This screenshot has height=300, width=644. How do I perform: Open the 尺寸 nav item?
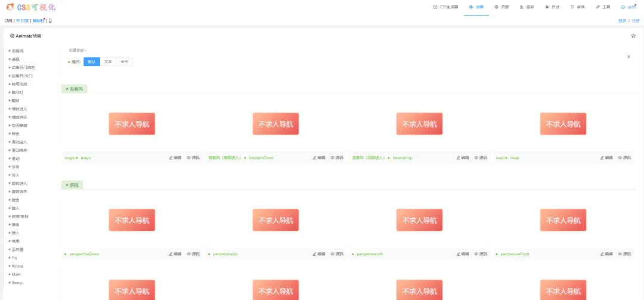(552, 7)
